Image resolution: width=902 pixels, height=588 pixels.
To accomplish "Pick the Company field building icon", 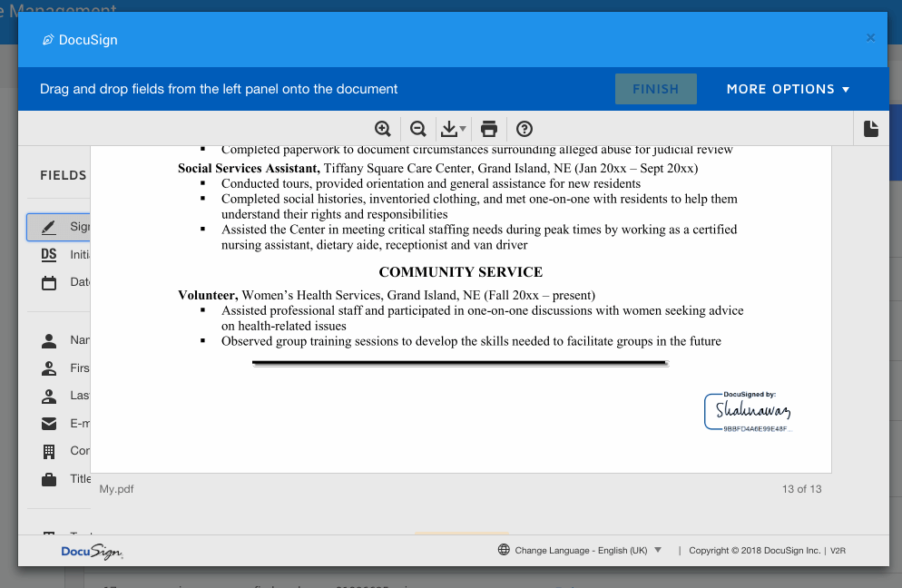I will (49, 451).
